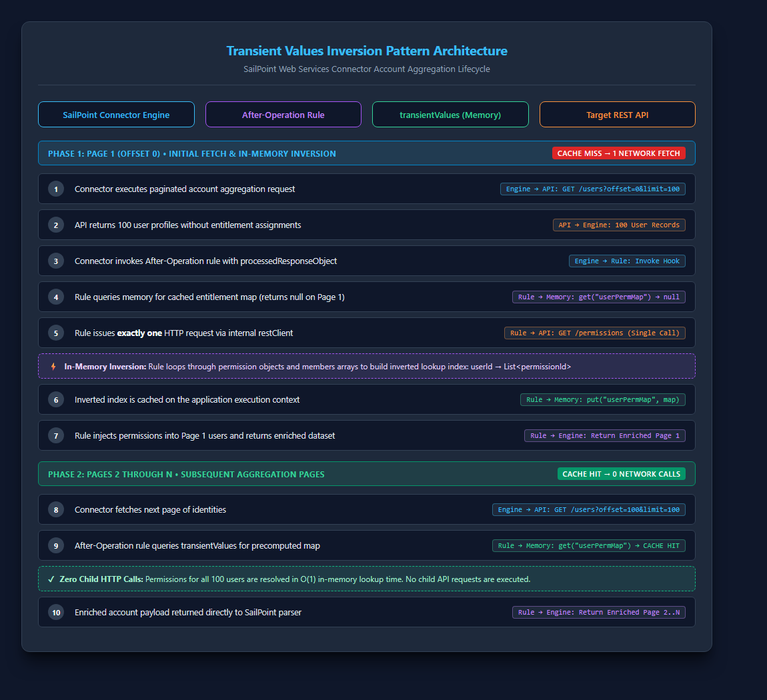Image resolution: width=767 pixels, height=700 pixels.
Task: Click the 'Engine → Rule: Invoke Hook' tag
Action: tap(627, 261)
